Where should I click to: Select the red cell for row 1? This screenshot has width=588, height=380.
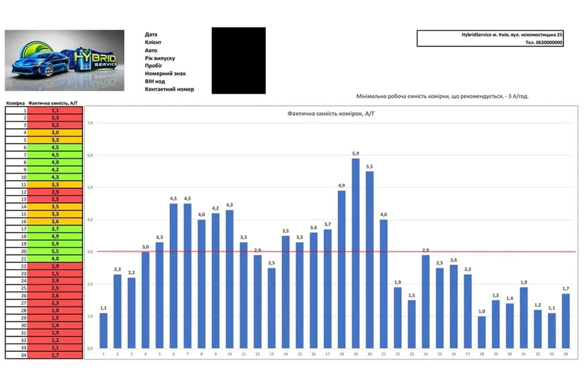55,110
